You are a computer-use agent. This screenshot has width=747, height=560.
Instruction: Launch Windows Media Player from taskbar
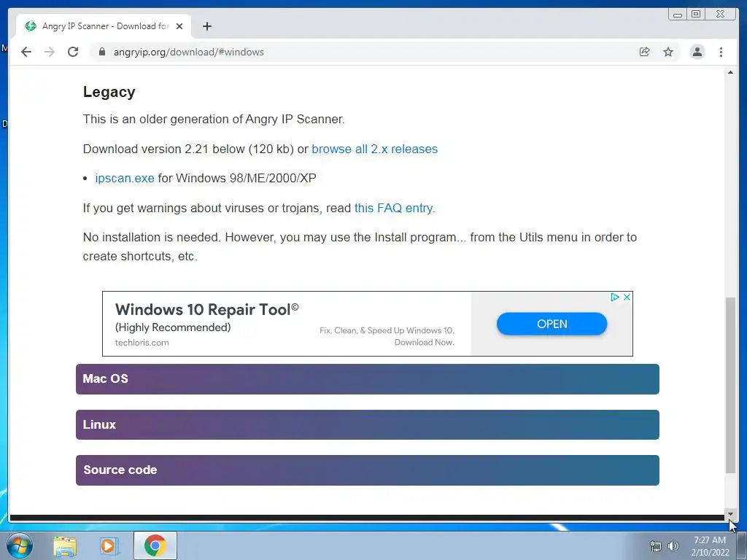click(108, 545)
